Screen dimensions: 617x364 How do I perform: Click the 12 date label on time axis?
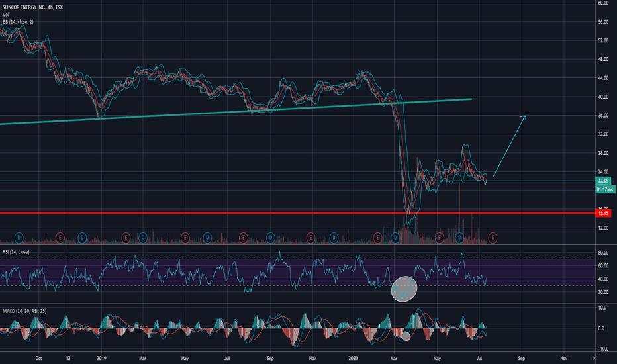tap(68, 359)
